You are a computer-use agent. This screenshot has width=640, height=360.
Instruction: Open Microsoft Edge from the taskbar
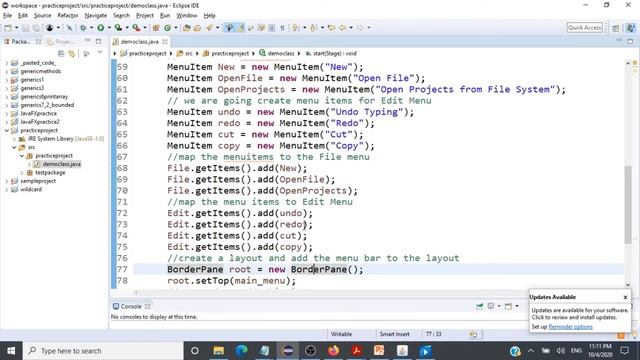[x=242, y=351]
